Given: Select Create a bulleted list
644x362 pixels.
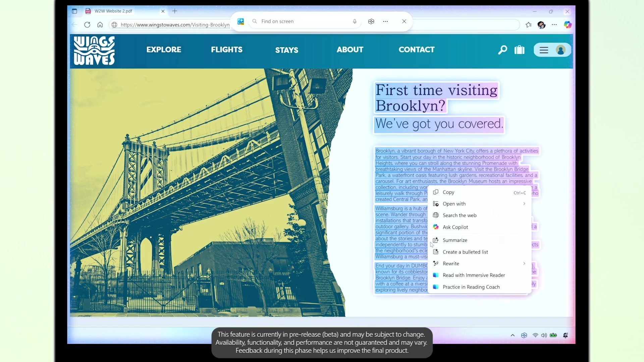Looking at the screenshot, I should (479, 252).
